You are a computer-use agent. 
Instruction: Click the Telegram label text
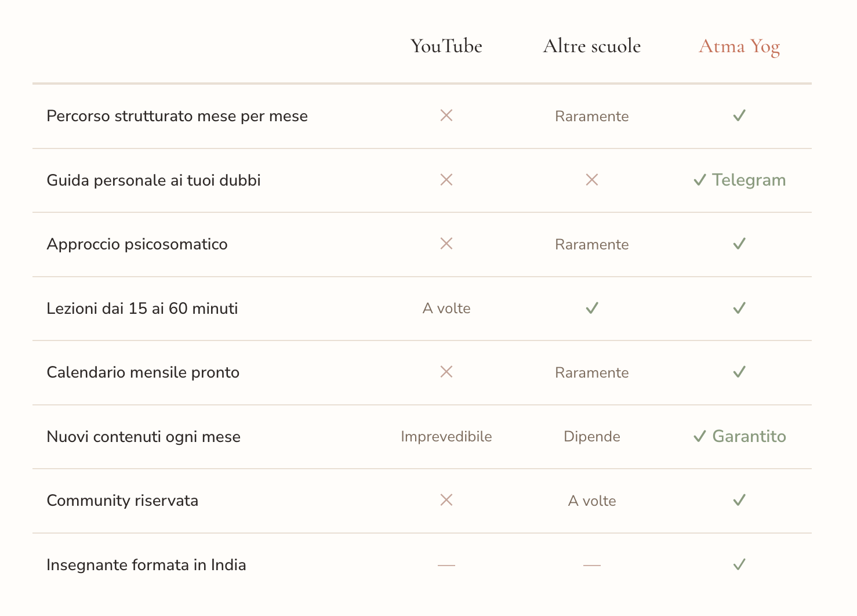(749, 180)
